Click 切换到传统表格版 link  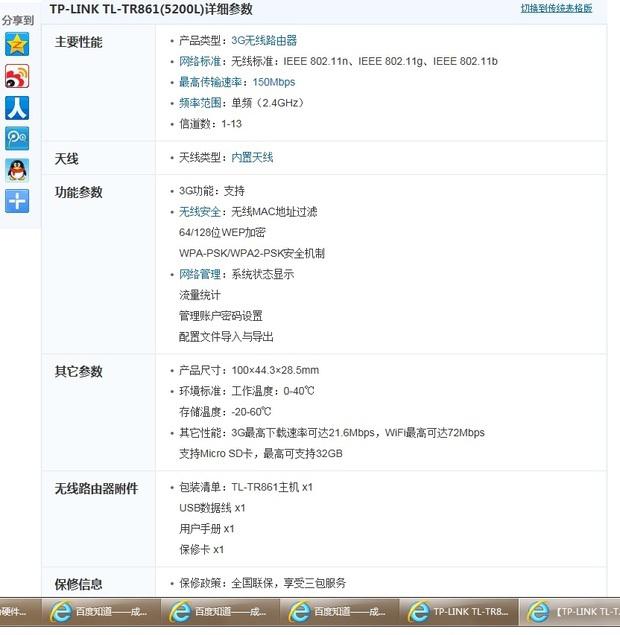[556, 9]
